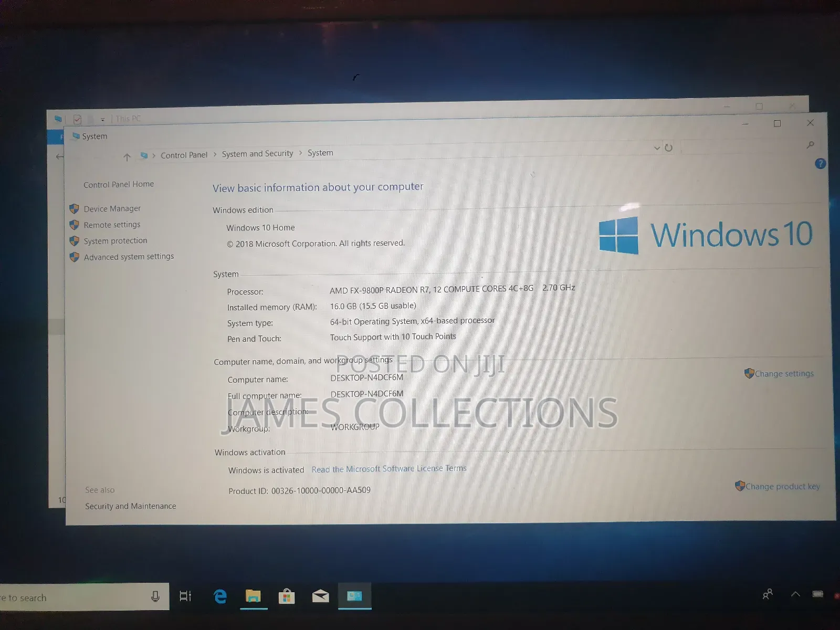Click shield icon beside Change product key
Image resolution: width=840 pixels, height=630 pixels.
click(740, 486)
